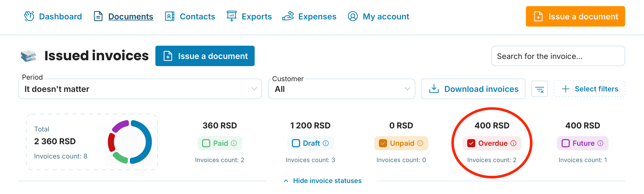Click the document icon in the blue button
644x194 pixels.
(168, 56)
